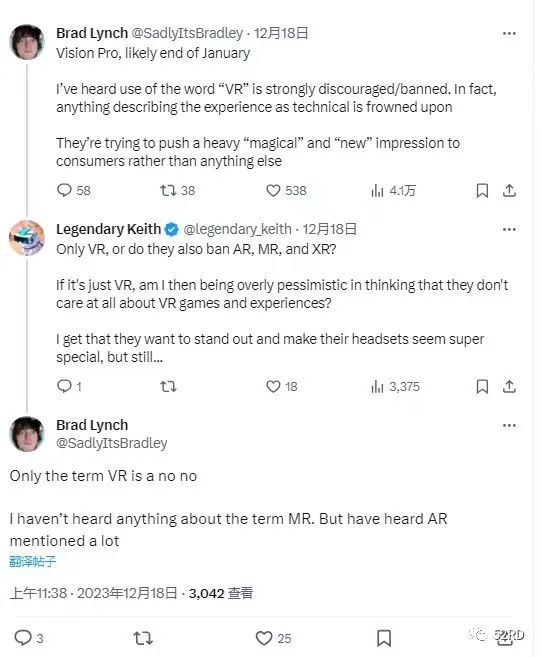Screen dimensions: 542x657
Task: View analytics for the 4.1万 views tweet
Action: [x=377, y=191]
